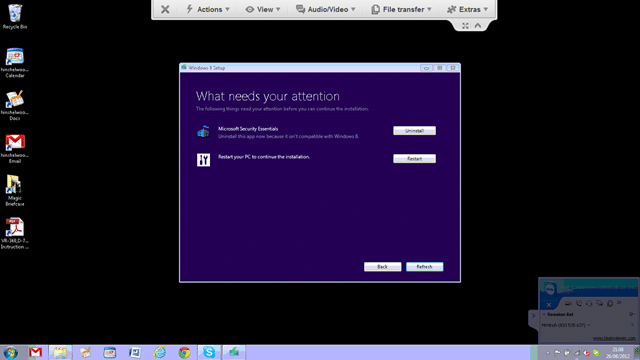
Task: Click green tray icon near clock
Action: coord(596,353)
